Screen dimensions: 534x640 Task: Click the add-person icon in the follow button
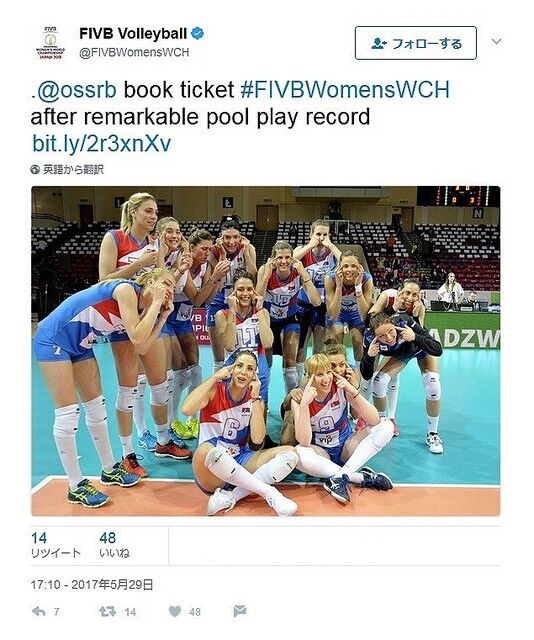[379, 43]
